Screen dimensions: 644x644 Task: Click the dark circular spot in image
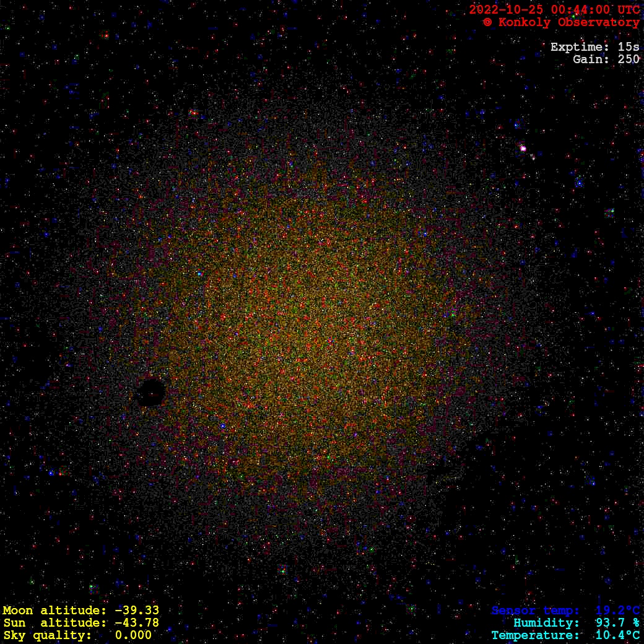tap(151, 393)
